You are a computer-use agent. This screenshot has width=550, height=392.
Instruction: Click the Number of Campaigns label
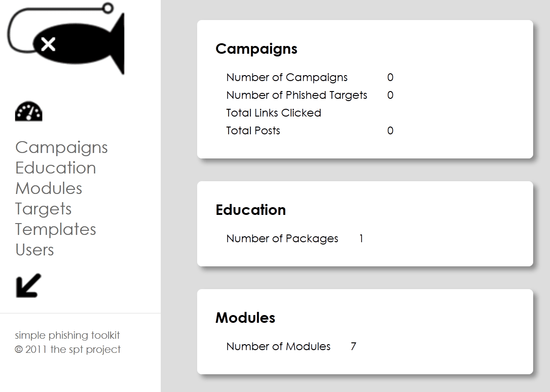(287, 77)
